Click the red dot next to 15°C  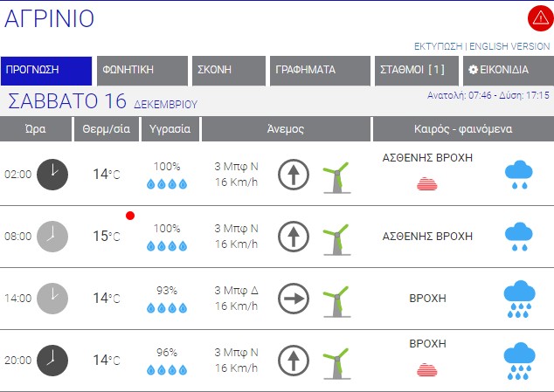click(x=130, y=215)
